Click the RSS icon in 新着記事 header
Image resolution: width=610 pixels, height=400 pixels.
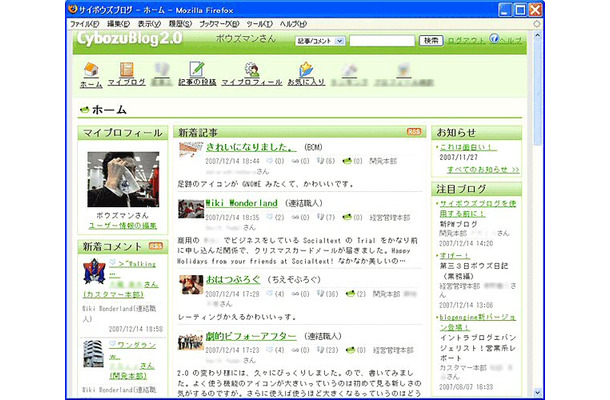pos(414,132)
